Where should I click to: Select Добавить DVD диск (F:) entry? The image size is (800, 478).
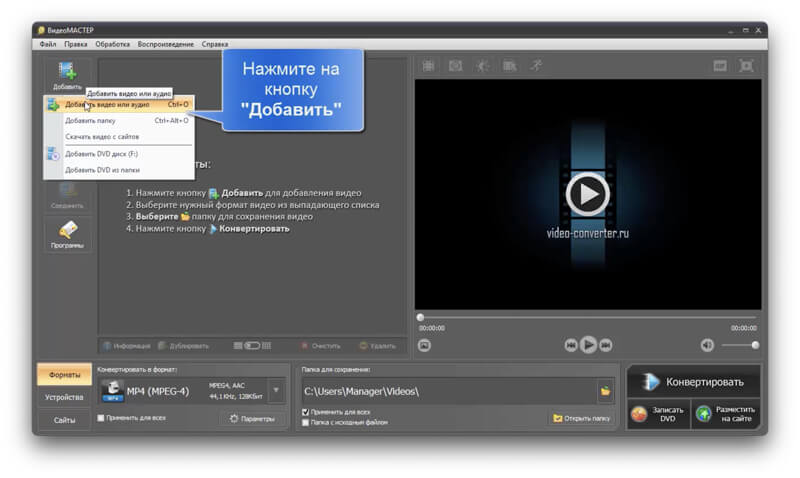point(119,154)
